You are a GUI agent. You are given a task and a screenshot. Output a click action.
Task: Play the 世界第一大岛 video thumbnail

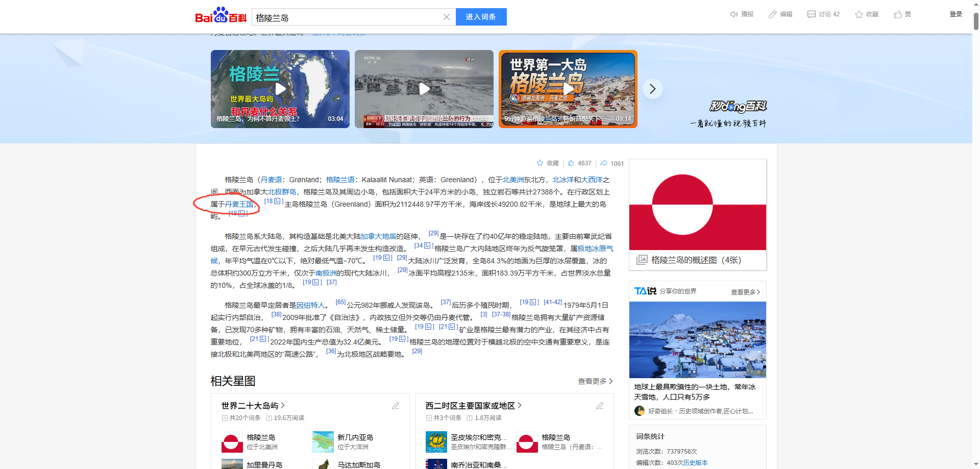point(568,88)
